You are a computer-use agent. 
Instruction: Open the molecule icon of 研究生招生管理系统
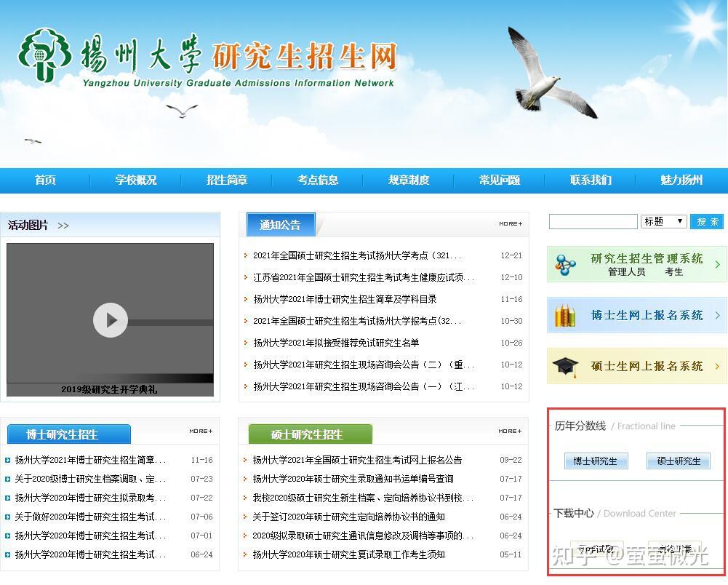(x=565, y=265)
